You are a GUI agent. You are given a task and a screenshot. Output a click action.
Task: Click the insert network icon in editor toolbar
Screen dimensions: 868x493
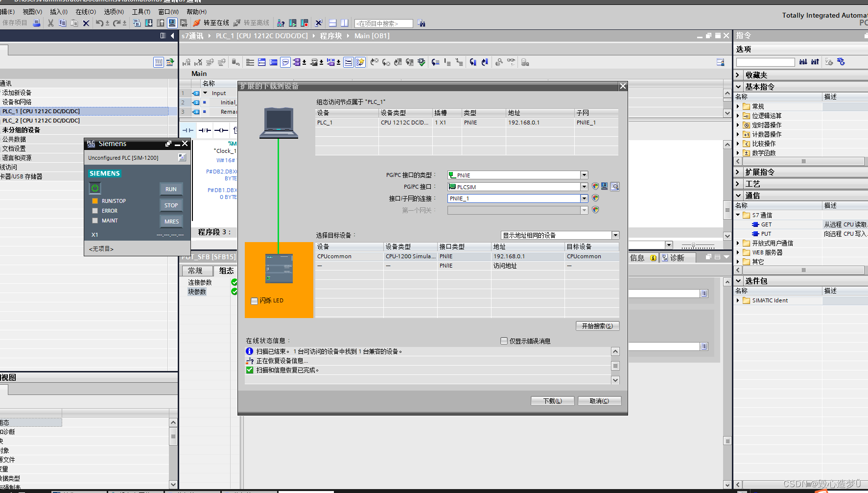coord(186,62)
